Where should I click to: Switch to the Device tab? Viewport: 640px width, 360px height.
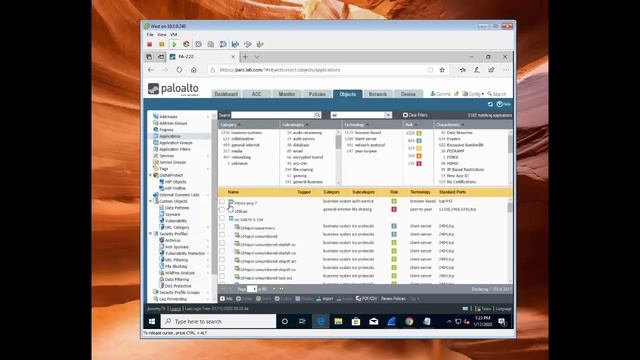tap(408, 94)
